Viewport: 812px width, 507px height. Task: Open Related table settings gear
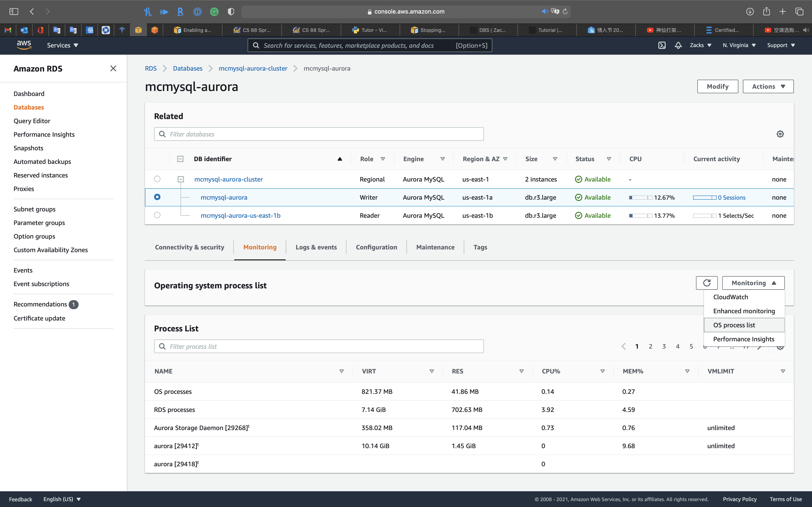click(x=780, y=134)
